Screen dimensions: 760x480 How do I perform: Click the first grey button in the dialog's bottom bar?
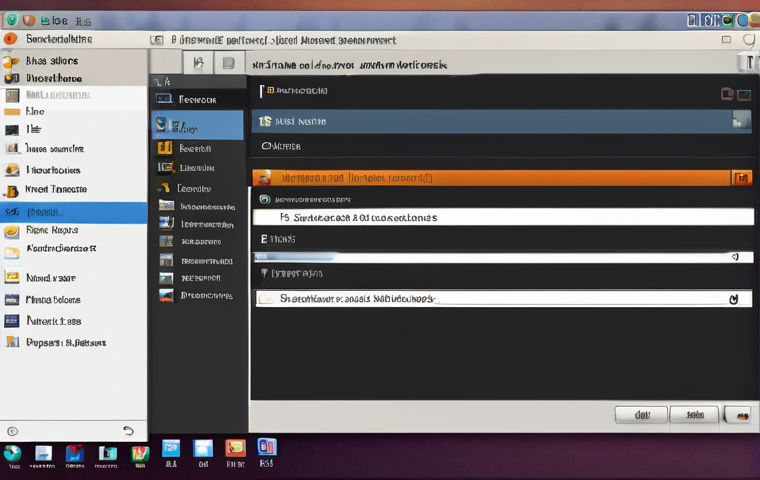tap(641, 415)
